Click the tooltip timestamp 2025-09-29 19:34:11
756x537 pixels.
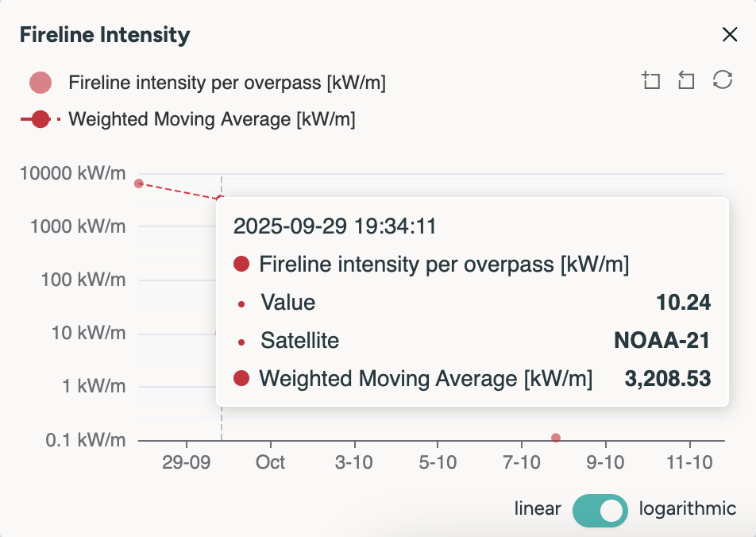334,226
